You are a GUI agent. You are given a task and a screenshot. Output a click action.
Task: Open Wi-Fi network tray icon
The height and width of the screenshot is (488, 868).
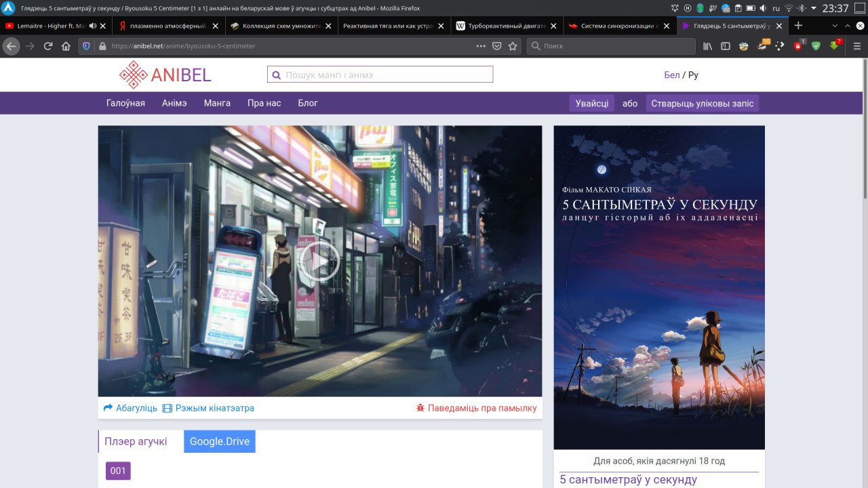coord(789,8)
